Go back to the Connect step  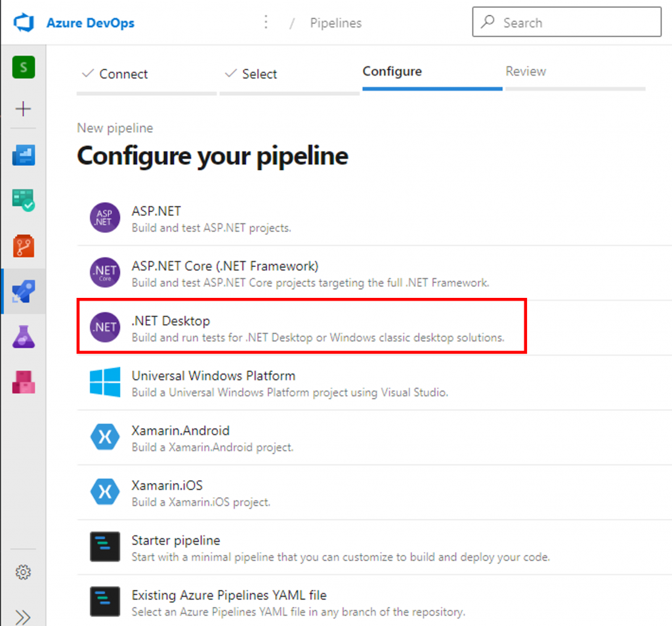(x=115, y=74)
